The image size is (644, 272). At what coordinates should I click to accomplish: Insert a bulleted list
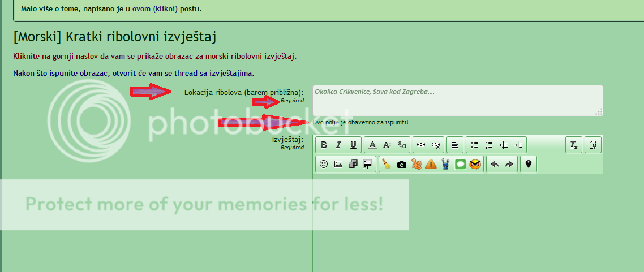(474, 145)
